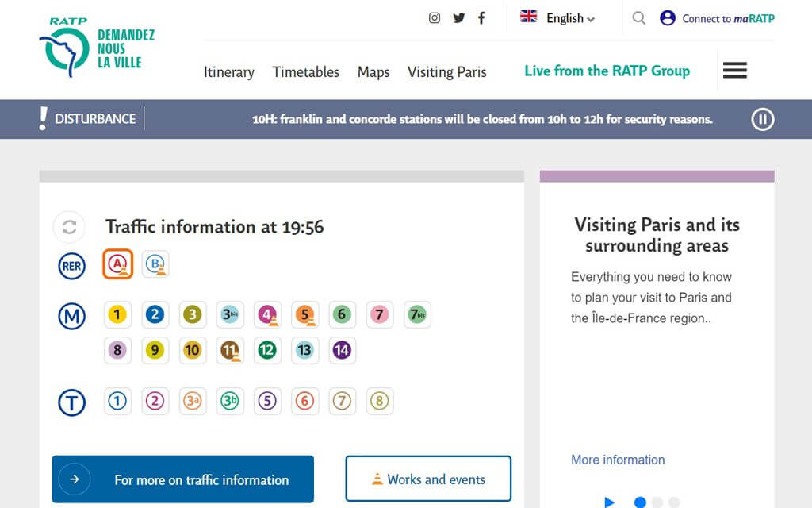The image size is (812, 508).
Task: Pause the disturbance message ticker
Action: (x=762, y=119)
